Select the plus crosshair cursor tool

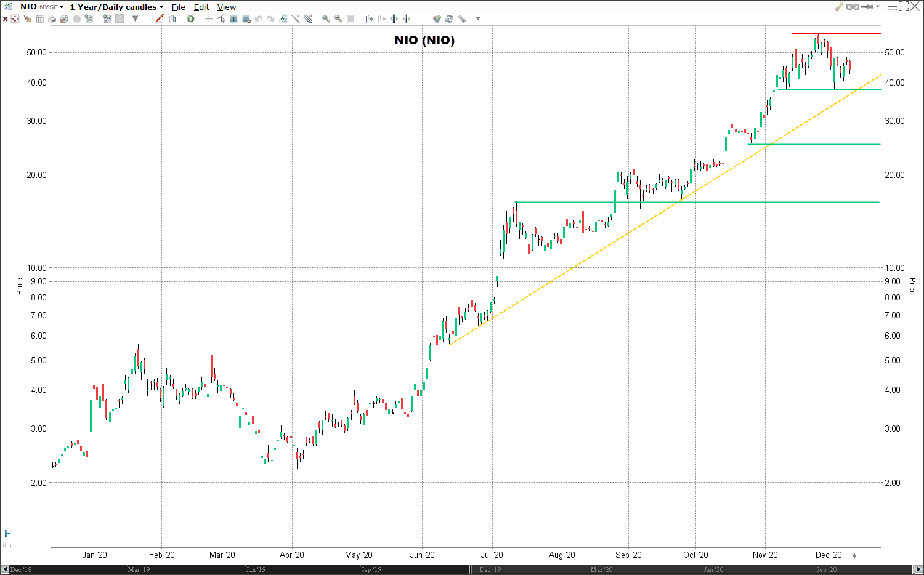[209, 19]
